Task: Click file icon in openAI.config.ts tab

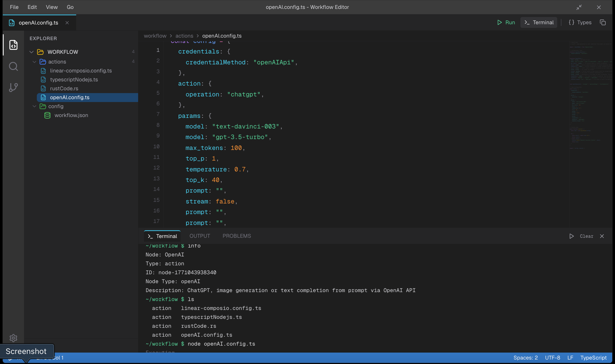Action: [x=12, y=23]
